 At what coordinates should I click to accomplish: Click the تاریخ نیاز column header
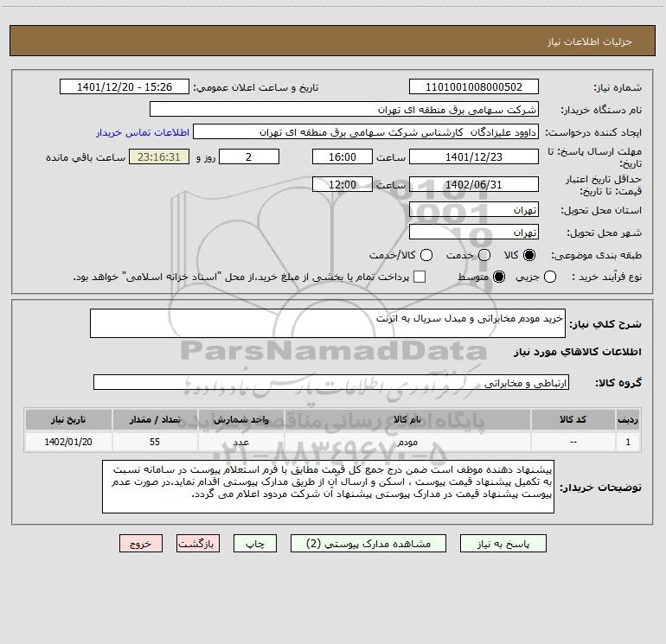click(68, 419)
